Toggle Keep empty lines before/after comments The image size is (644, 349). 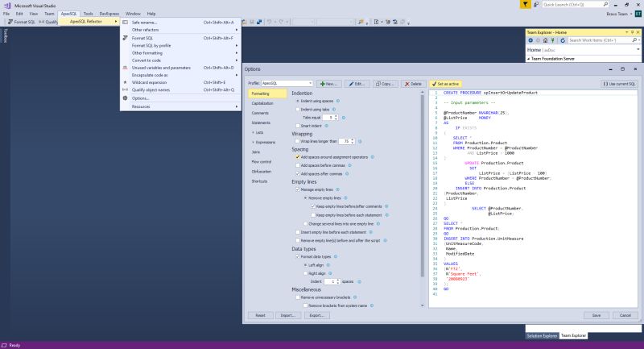click(313, 206)
